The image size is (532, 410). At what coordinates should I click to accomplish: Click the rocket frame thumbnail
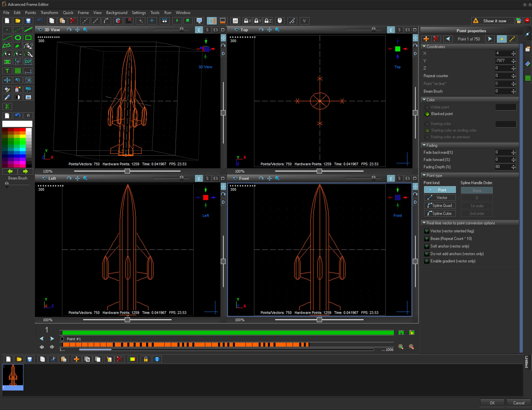coord(13,375)
